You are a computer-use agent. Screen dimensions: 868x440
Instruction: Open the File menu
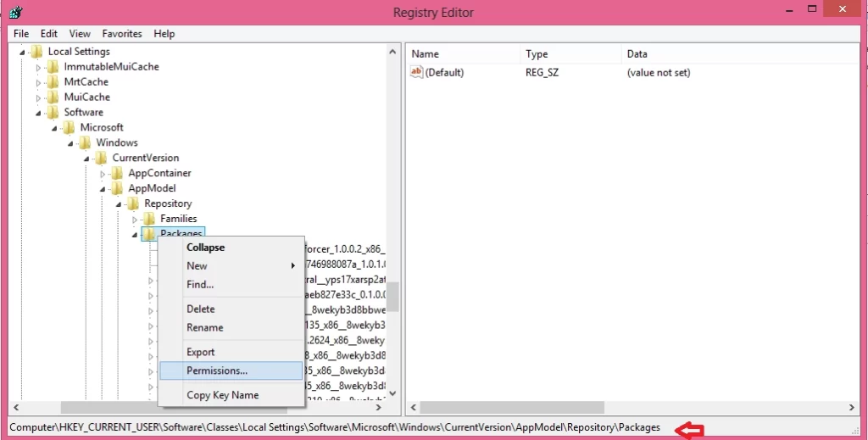(21, 34)
